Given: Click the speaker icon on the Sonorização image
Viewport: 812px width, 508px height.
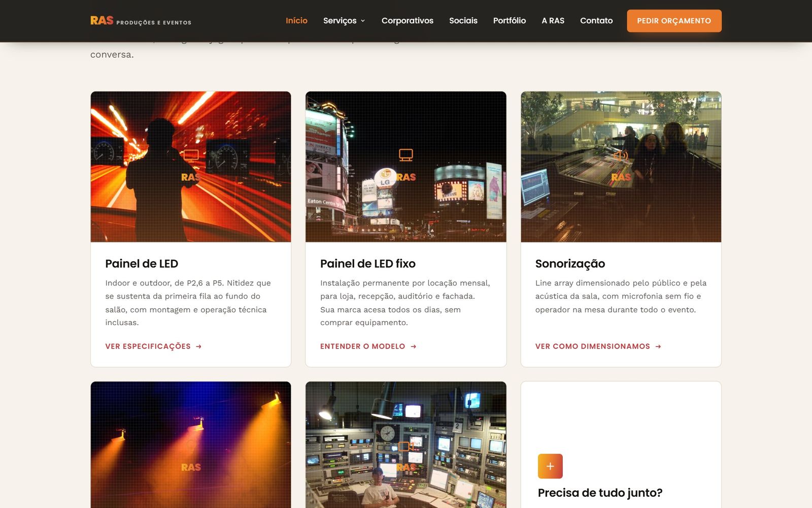Looking at the screenshot, I should click(621, 155).
